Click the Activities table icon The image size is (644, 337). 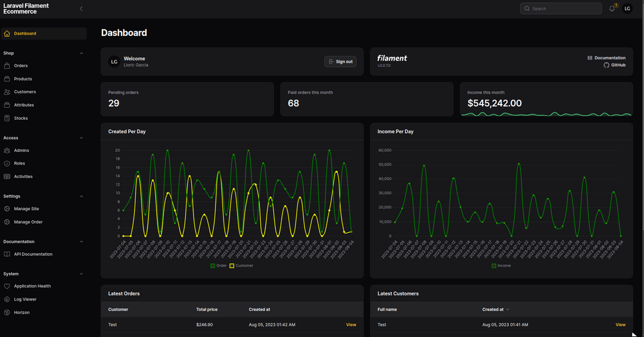pyautogui.click(x=7, y=176)
